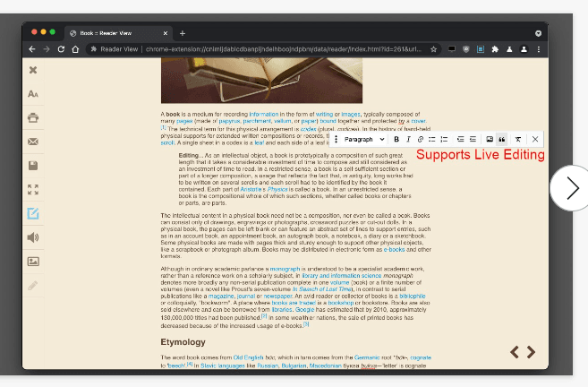Insert a bulleted list

pyautogui.click(x=432, y=139)
